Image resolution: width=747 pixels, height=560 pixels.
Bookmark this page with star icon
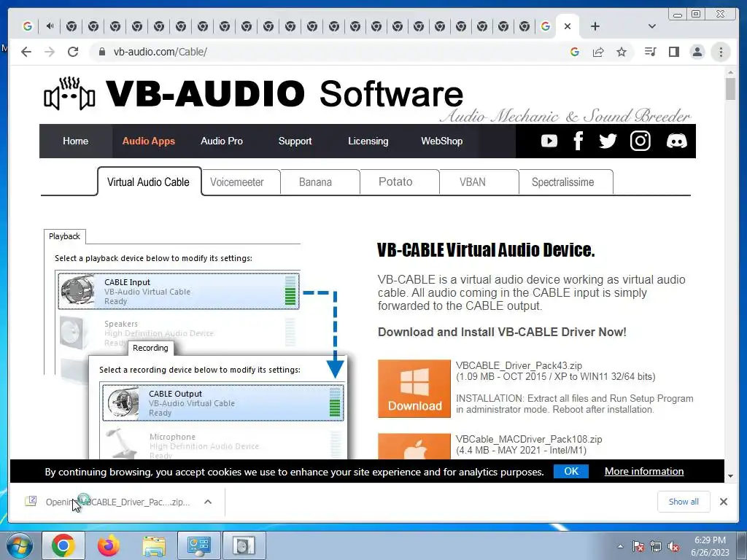tap(622, 52)
